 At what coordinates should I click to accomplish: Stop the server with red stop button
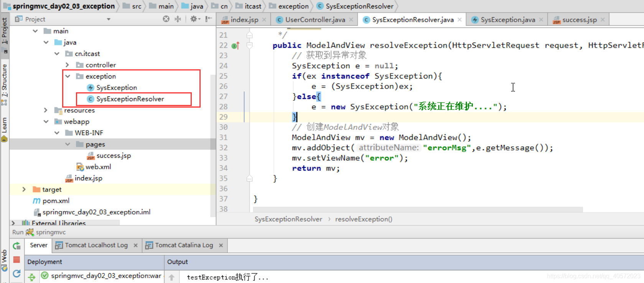[x=16, y=260]
